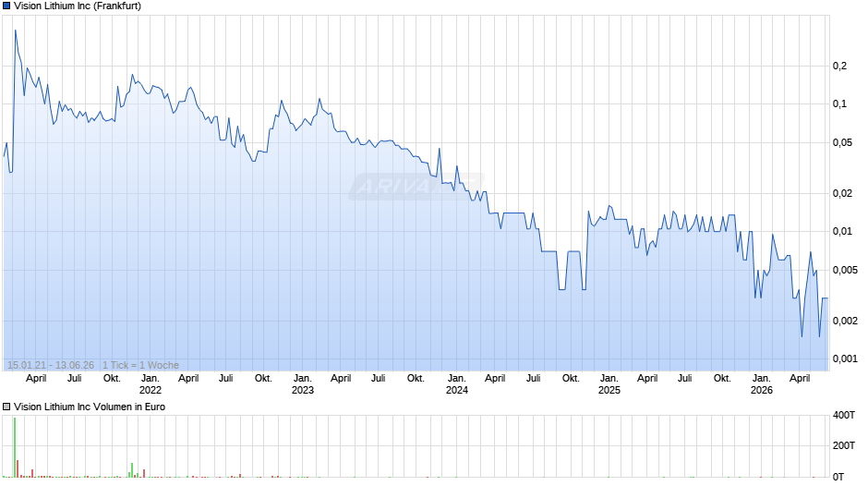Click the 0,002 price axis label
The width and height of the screenshot is (868, 486).
(845, 321)
